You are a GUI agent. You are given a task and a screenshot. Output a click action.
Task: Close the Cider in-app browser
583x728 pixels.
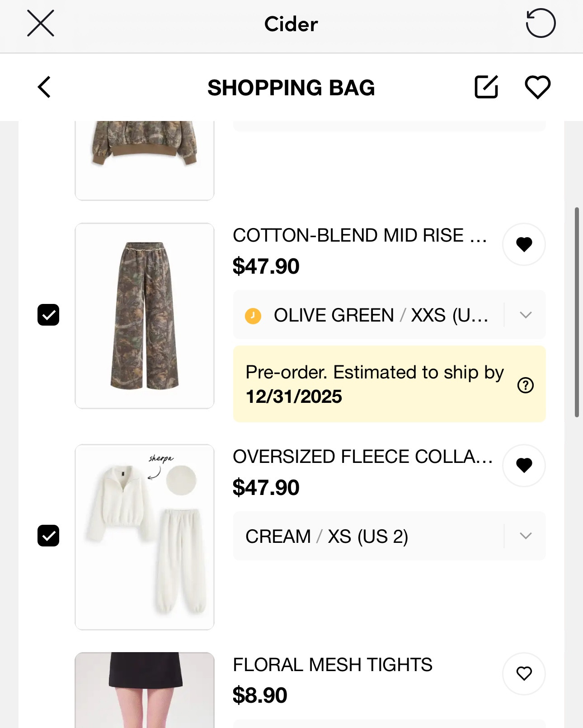pyautogui.click(x=41, y=23)
